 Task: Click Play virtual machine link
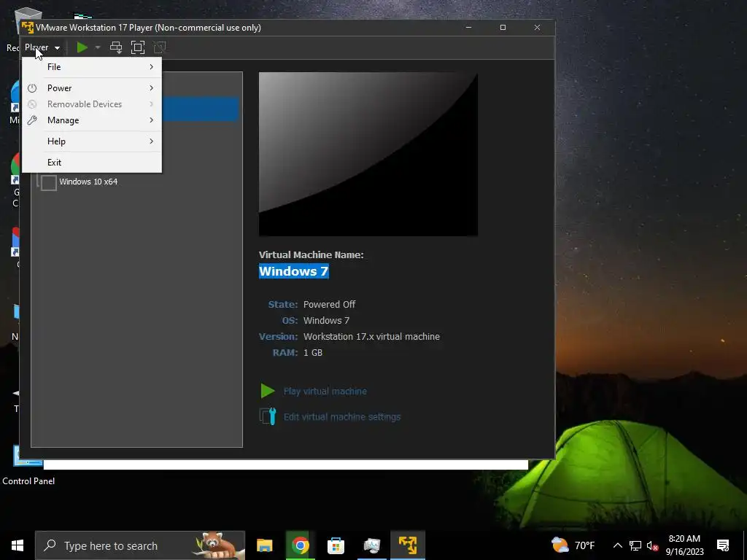point(325,392)
